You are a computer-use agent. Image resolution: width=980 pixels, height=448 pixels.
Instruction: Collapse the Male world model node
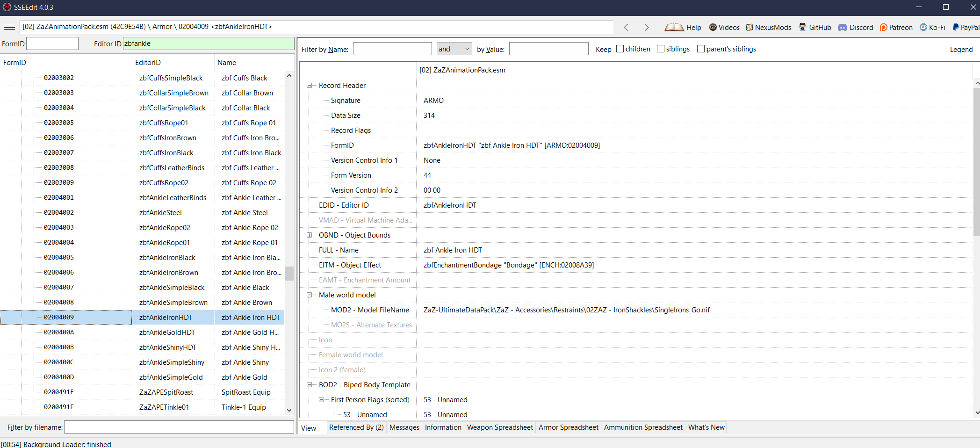309,295
